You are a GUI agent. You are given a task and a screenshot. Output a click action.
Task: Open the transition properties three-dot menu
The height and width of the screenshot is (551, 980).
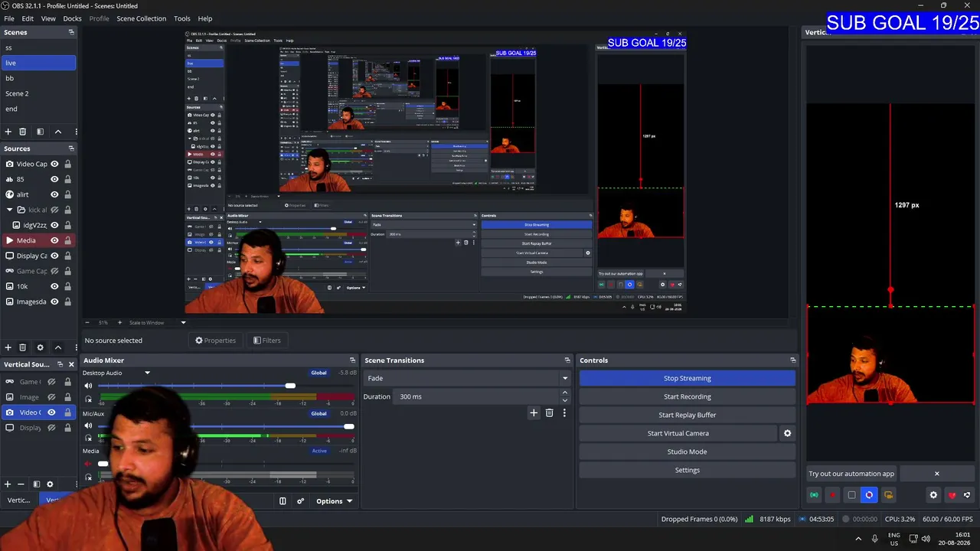pos(564,412)
